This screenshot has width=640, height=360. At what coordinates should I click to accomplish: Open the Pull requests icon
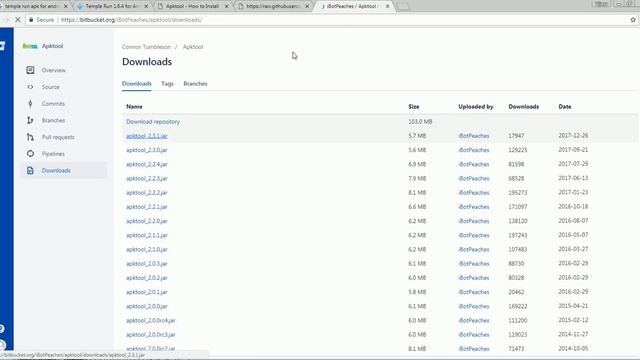pyautogui.click(x=30, y=137)
